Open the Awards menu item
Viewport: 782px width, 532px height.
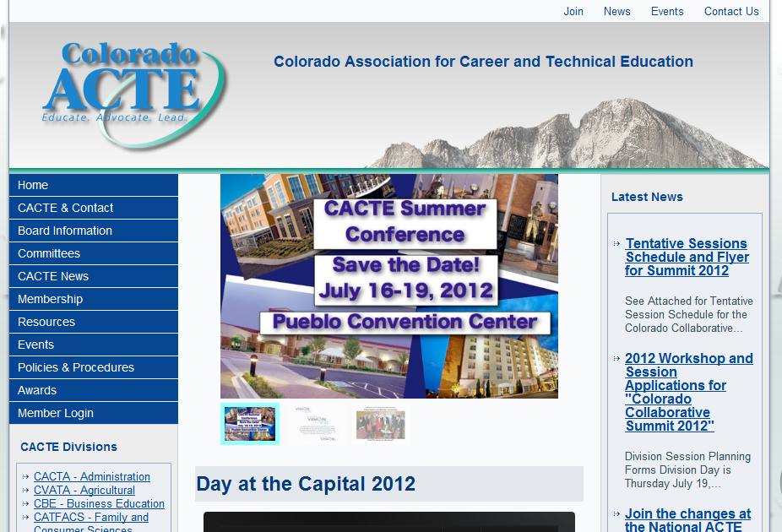point(37,390)
